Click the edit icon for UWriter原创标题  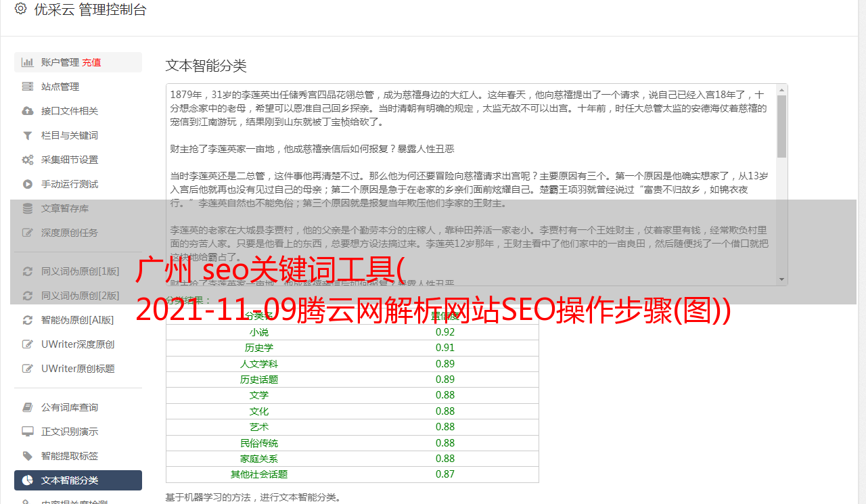pyautogui.click(x=28, y=369)
